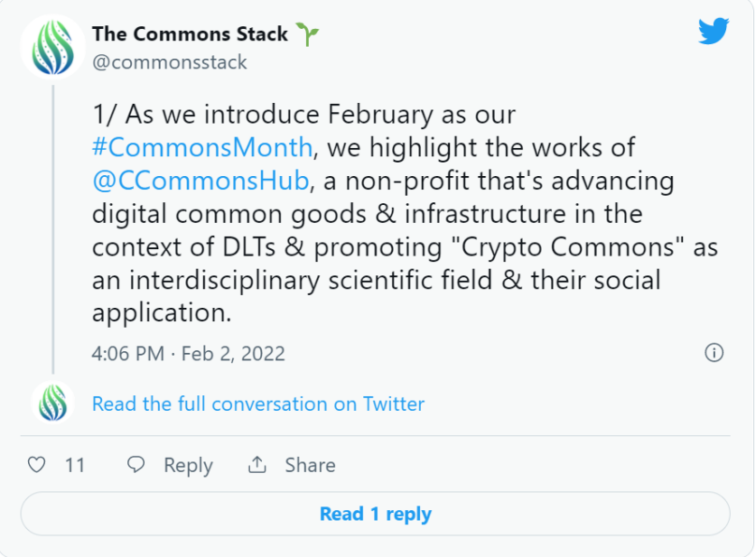The height and width of the screenshot is (557, 756).
Task: Click the @commonsstack handle
Action: click(x=170, y=62)
